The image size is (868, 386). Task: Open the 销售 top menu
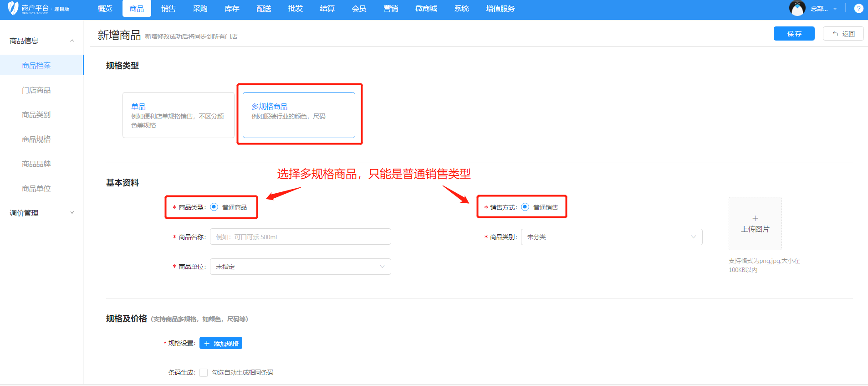[x=168, y=9]
